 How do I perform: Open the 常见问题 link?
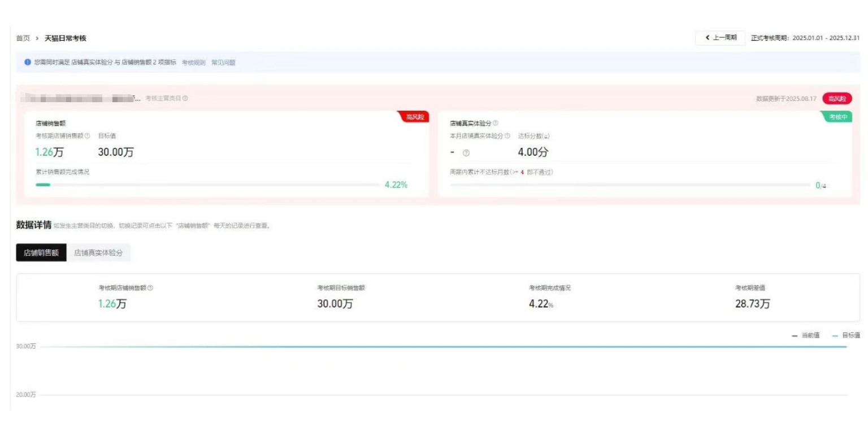(223, 63)
